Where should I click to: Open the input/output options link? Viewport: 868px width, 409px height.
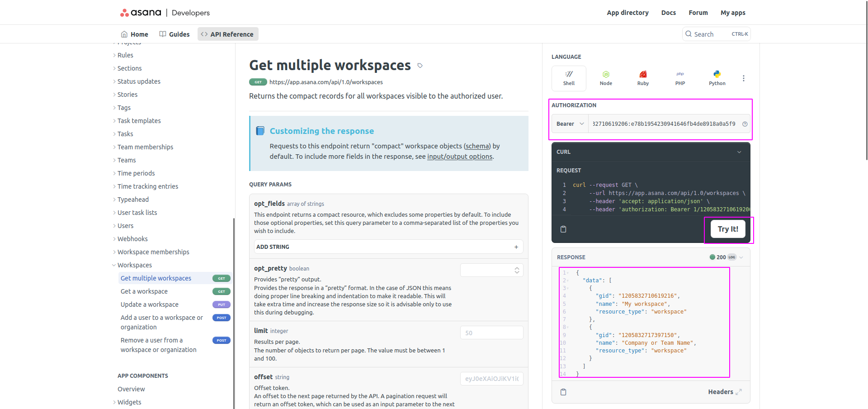[x=459, y=157]
